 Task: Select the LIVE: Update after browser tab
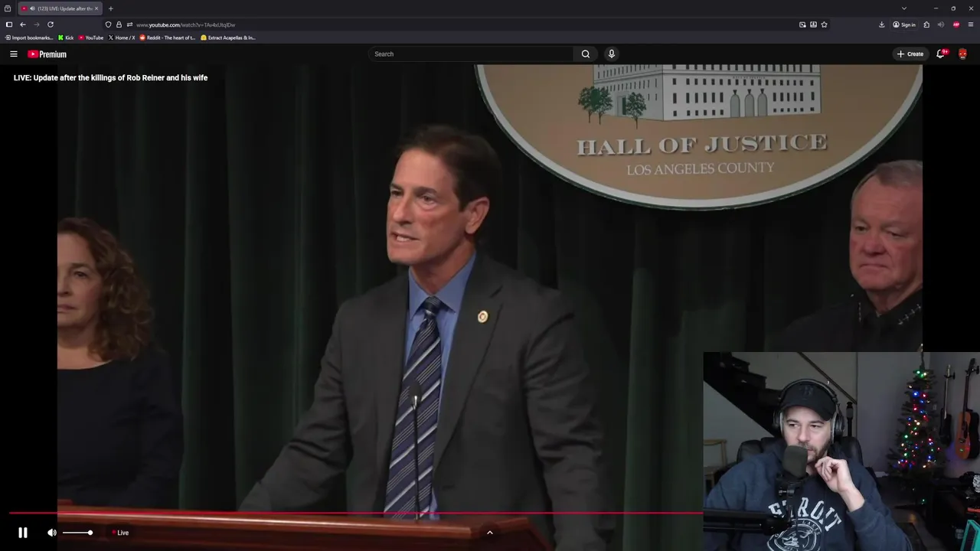coord(60,8)
